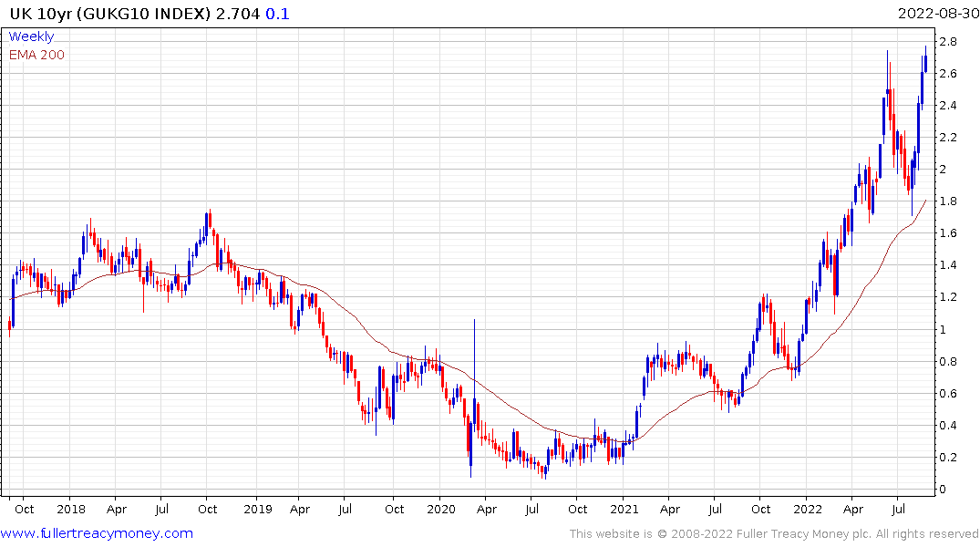Select the copyright notice text
This screenshot has height=547, width=980.
(x=774, y=534)
